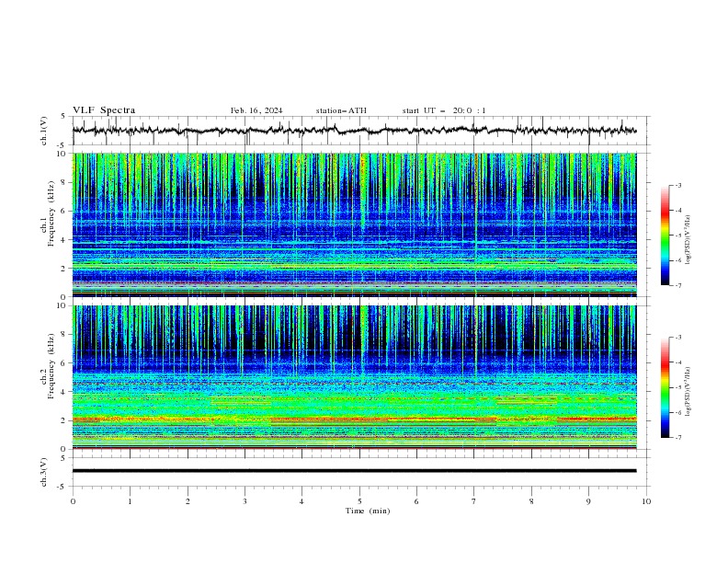Click the time axis tick label "3"
The height and width of the screenshot is (563, 728).
pyautogui.click(x=245, y=501)
